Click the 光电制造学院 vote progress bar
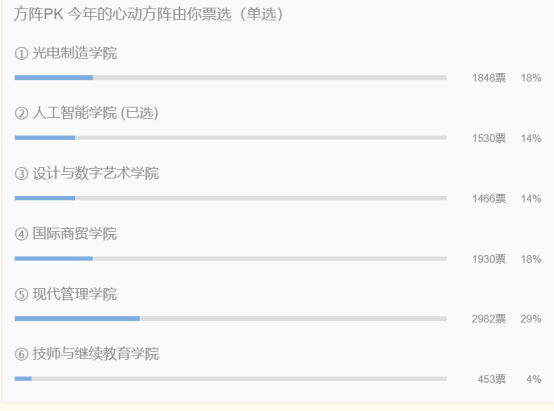Viewport: 554px width, 411px height. click(231, 78)
